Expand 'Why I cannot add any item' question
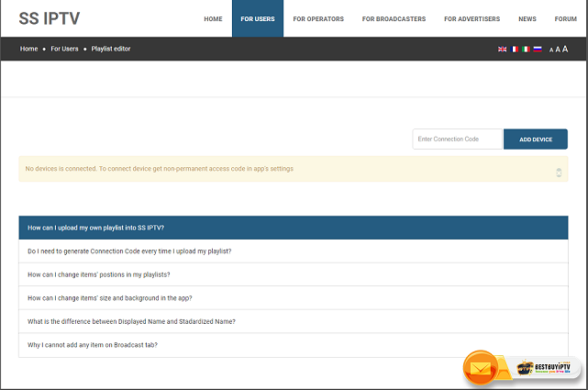The image size is (588, 390). tap(293, 345)
